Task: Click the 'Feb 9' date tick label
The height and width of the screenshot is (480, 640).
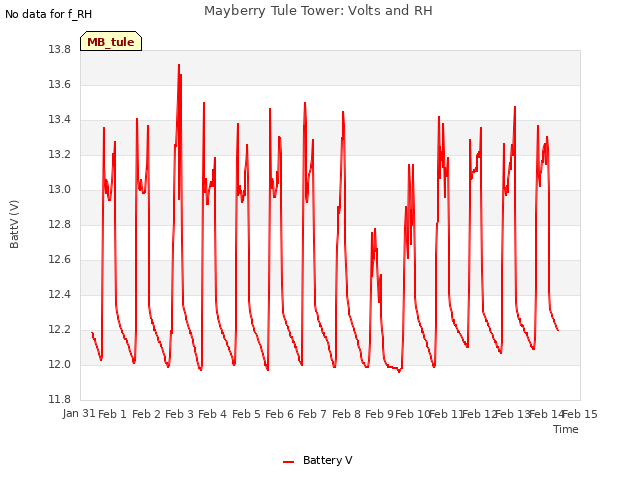Action: 379,414
